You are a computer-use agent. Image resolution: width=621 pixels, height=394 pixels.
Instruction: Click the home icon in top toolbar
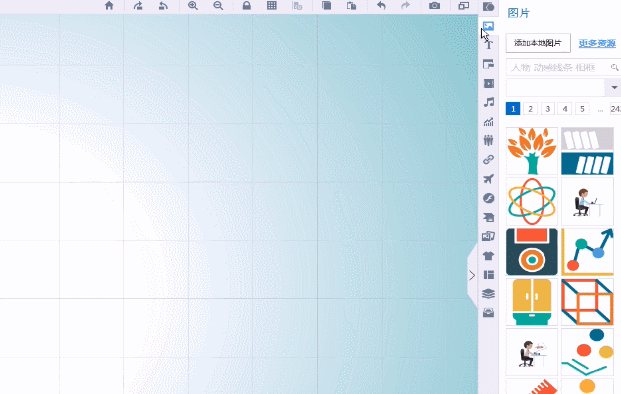point(109,6)
